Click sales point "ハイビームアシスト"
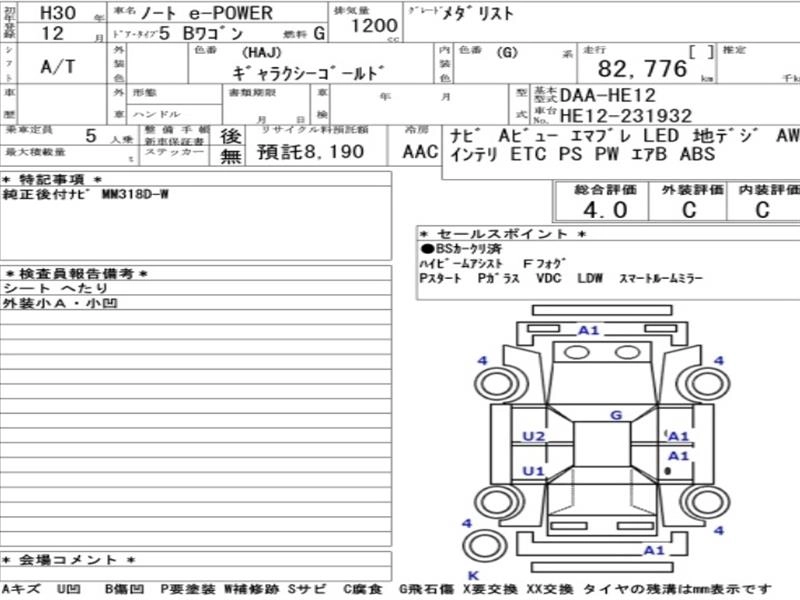800x600 pixels. 461,264
